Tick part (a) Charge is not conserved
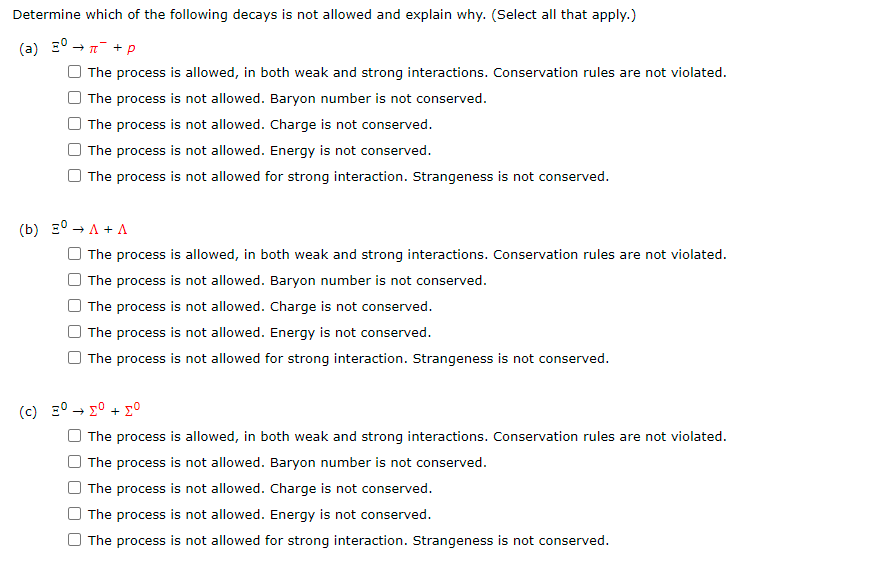Image resolution: width=881 pixels, height=571 pixels. point(74,124)
